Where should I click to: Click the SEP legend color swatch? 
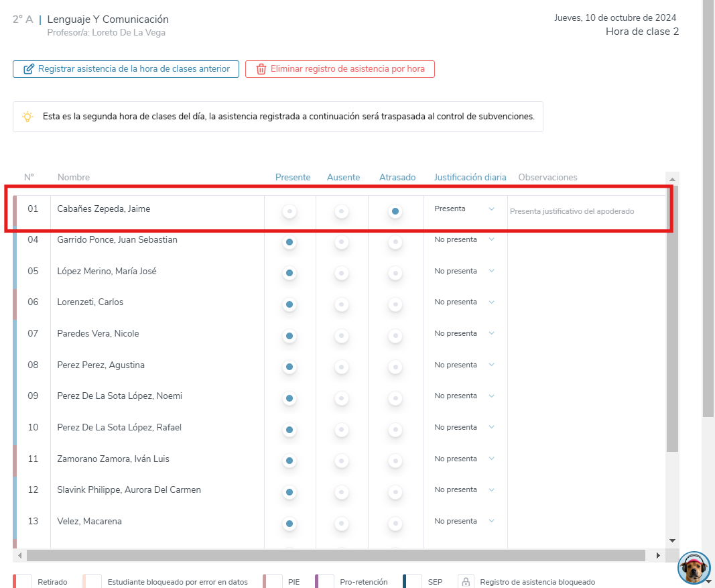coord(412,581)
